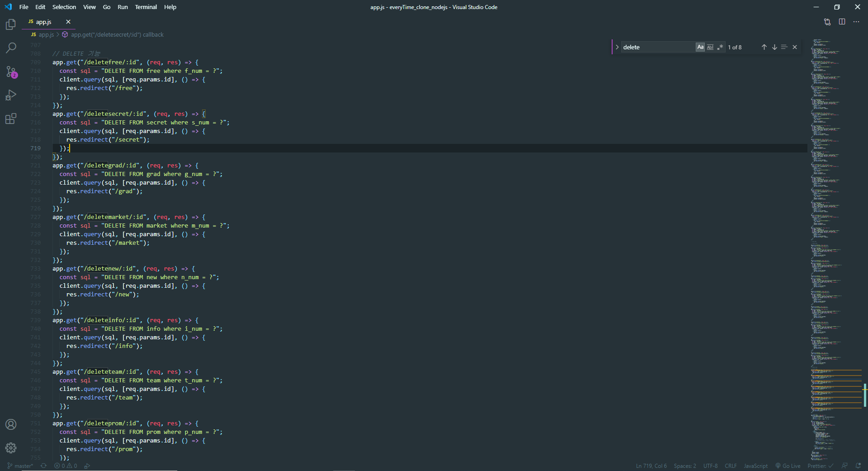Open the Notifications bell icon
The width and height of the screenshot is (868, 471).
[x=859, y=466]
